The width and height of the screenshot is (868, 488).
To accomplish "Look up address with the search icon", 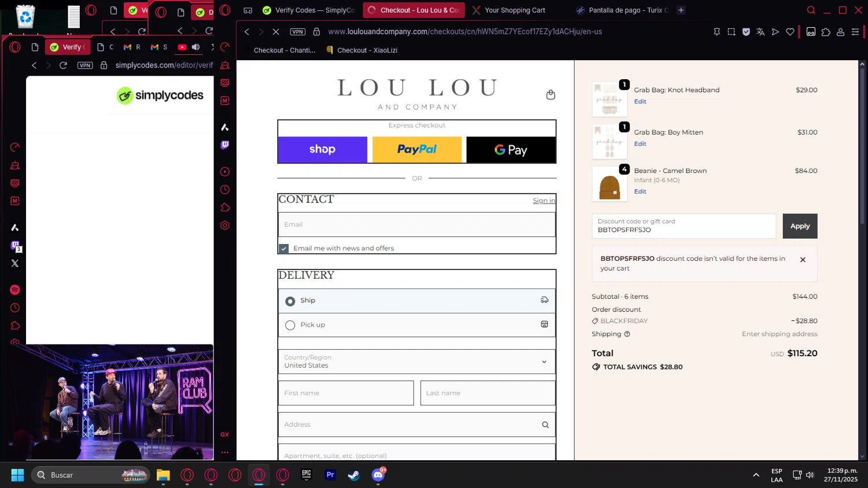I will (545, 425).
